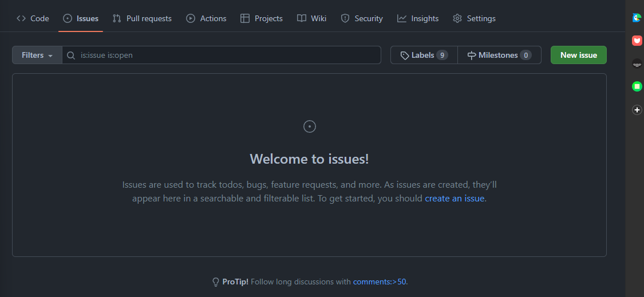
Task: Open the red Pocket icon in sidebar
Action: (x=637, y=40)
